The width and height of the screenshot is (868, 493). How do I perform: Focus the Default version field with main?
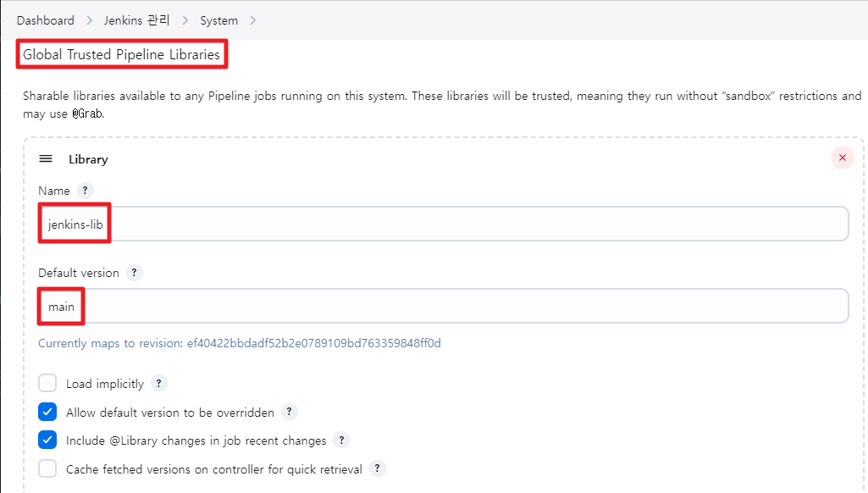pos(444,306)
